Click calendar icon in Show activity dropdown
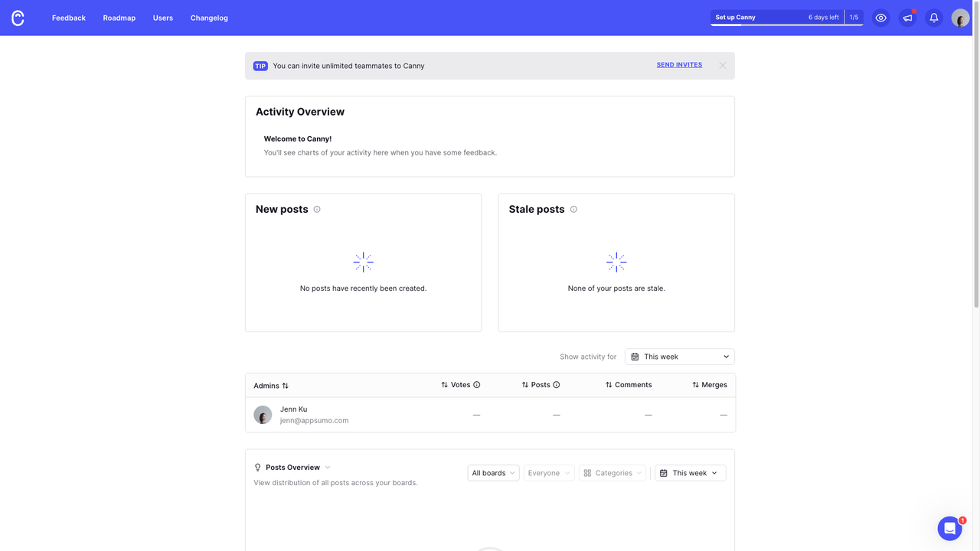The image size is (980, 551). point(635,357)
